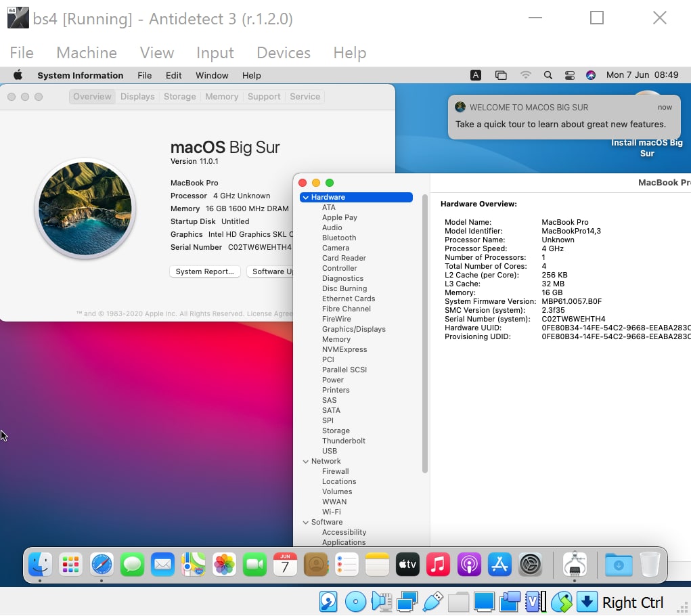Open Finder from the Dock
The width and height of the screenshot is (691, 616).
pos(40,564)
